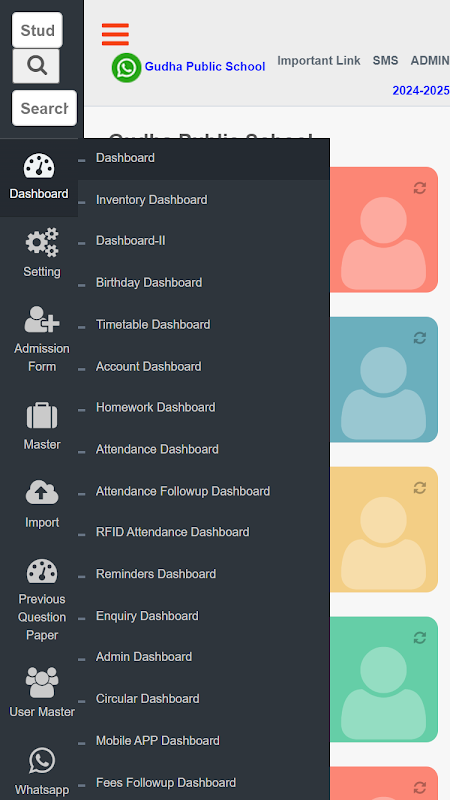Select Enquiry Dashboard entry
The image size is (450, 800).
[x=204, y=616]
